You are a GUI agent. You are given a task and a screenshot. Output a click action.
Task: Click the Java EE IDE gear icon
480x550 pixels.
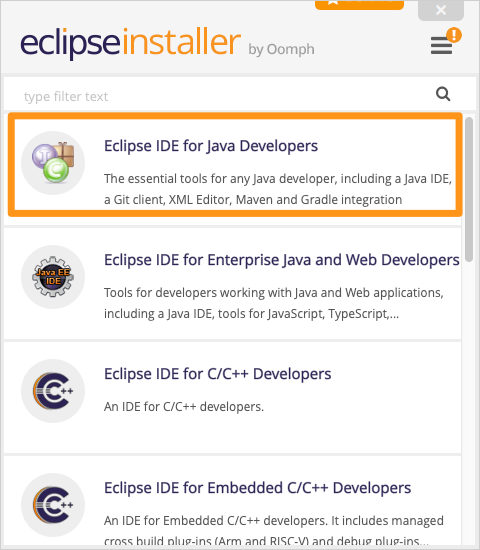click(x=53, y=277)
